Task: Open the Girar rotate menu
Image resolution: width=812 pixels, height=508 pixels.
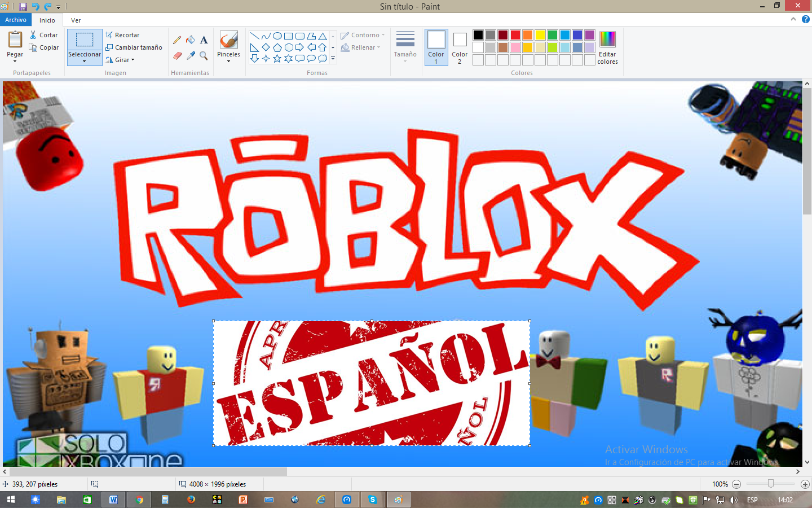Action: pos(120,60)
